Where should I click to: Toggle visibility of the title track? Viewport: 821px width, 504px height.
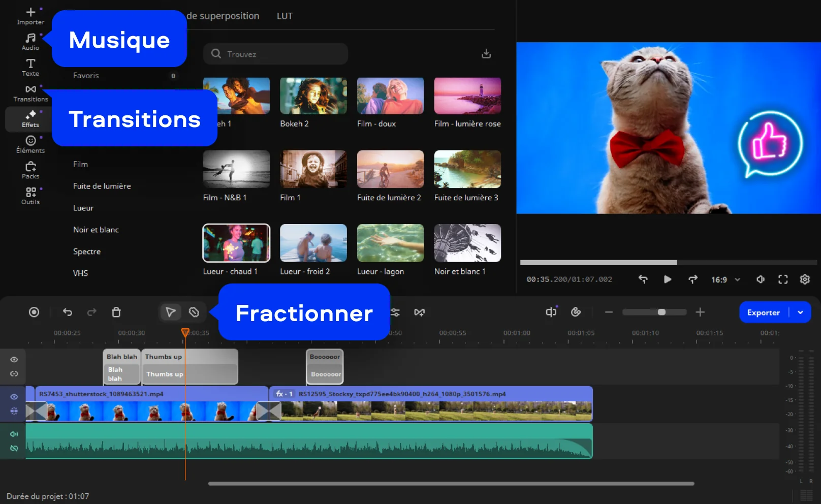14,360
